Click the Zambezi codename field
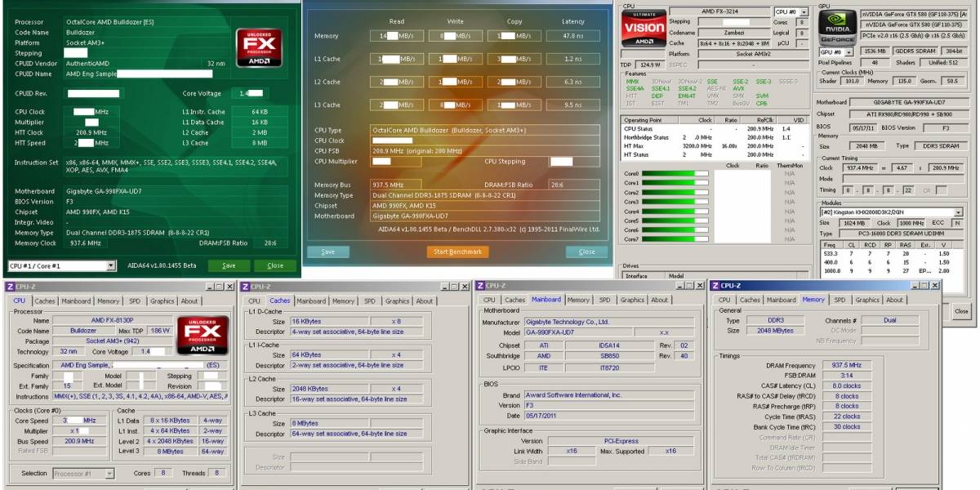Image resolution: width=980 pixels, height=490 pixels. click(x=733, y=33)
